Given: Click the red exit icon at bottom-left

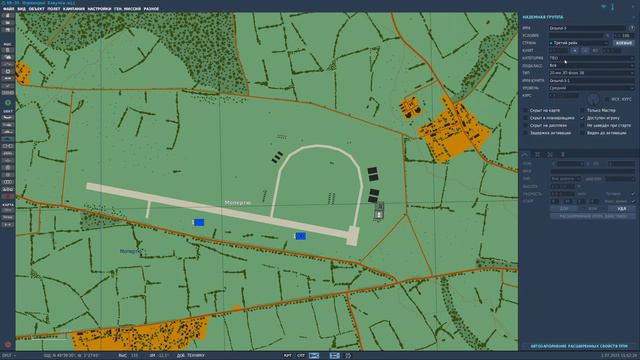Looking at the screenshot, I should 8,344.
